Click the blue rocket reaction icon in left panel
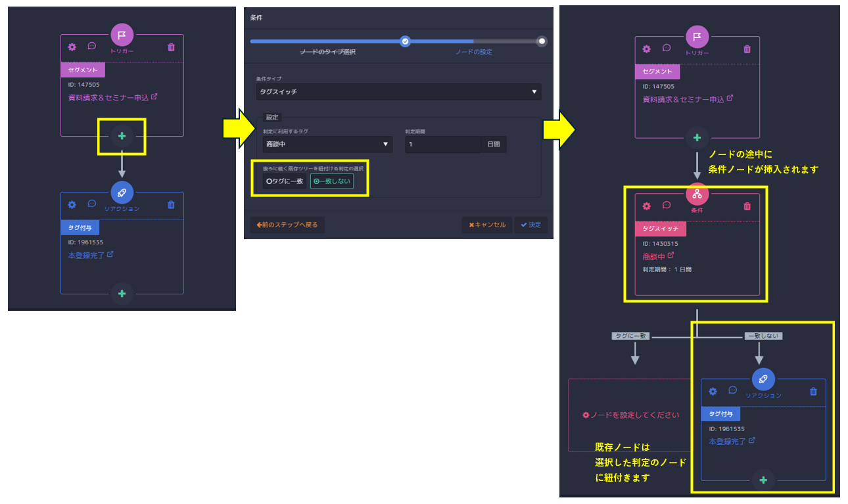848x504 pixels. click(122, 193)
